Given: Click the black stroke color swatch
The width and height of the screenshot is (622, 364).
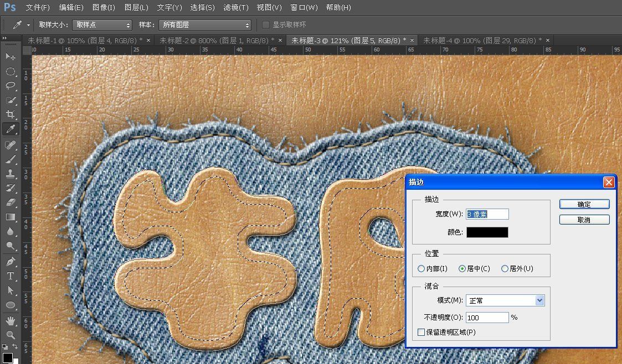Looking at the screenshot, I should click(x=487, y=232).
